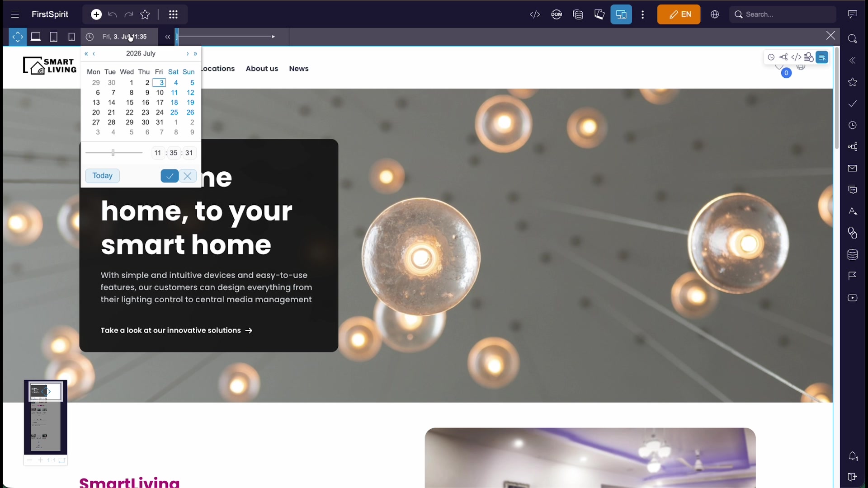The image size is (868, 488).
Task: Click the seconds field showing 31
Action: click(x=189, y=153)
